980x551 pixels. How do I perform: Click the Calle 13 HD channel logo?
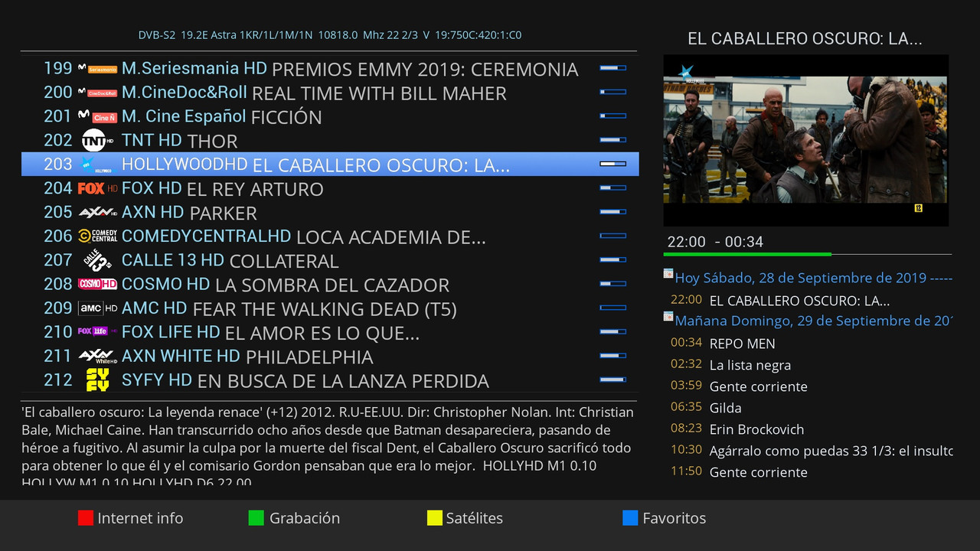(x=98, y=259)
